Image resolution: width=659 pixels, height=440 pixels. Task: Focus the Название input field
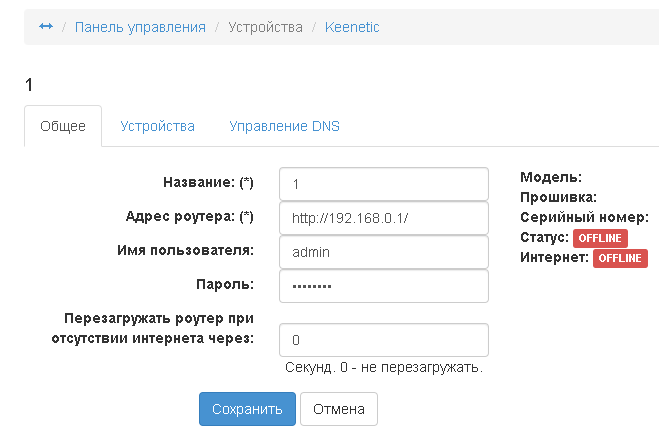tap(384, 184)
